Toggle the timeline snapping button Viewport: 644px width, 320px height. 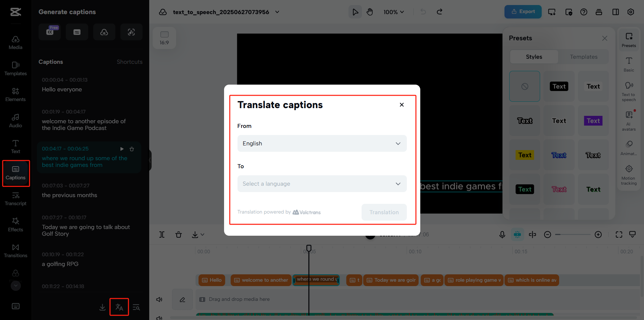tap(517, 234)
